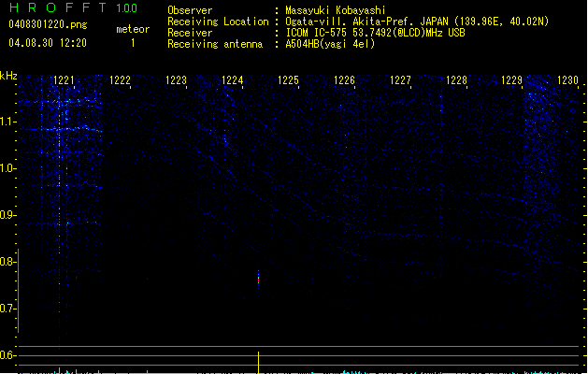588x374 pixels.
Task: Click the 1229 time axis marker
Action: (x=512, y=80)
